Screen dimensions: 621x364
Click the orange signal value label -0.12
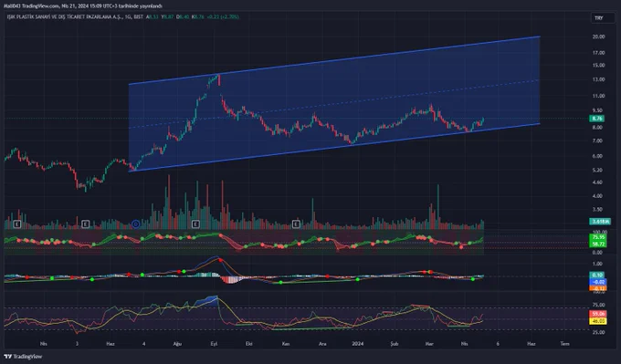click(598, 288)
